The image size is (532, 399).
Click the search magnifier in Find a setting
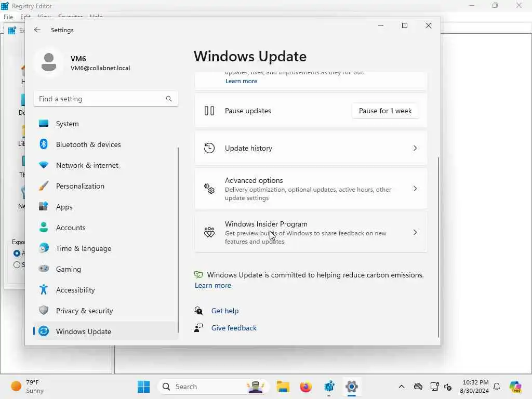click(x=169, y=99)
